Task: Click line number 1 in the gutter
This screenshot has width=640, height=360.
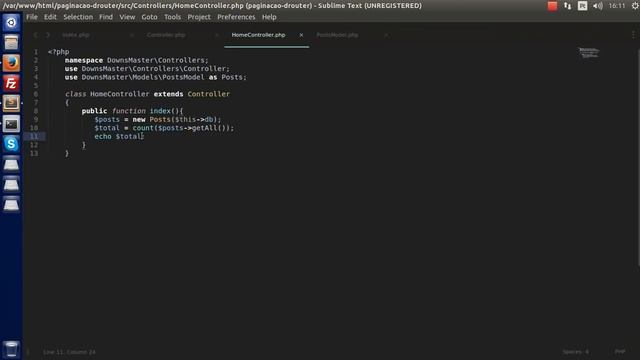Action: pos(36,52)
